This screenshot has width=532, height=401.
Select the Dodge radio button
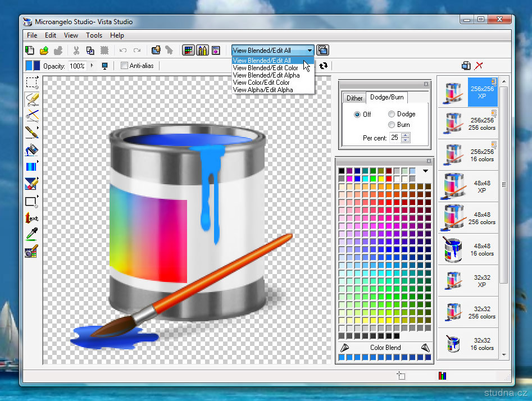(392, 114)
